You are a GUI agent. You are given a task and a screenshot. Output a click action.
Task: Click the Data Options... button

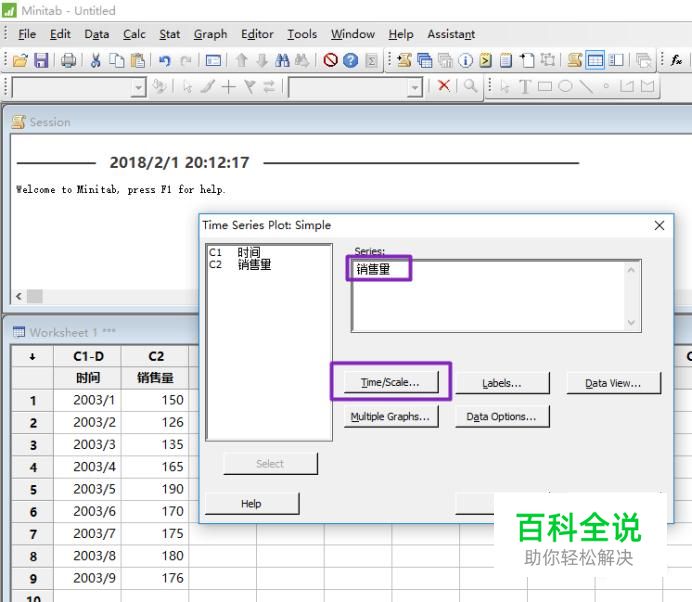pyautogui.click(x=502, y=416)
